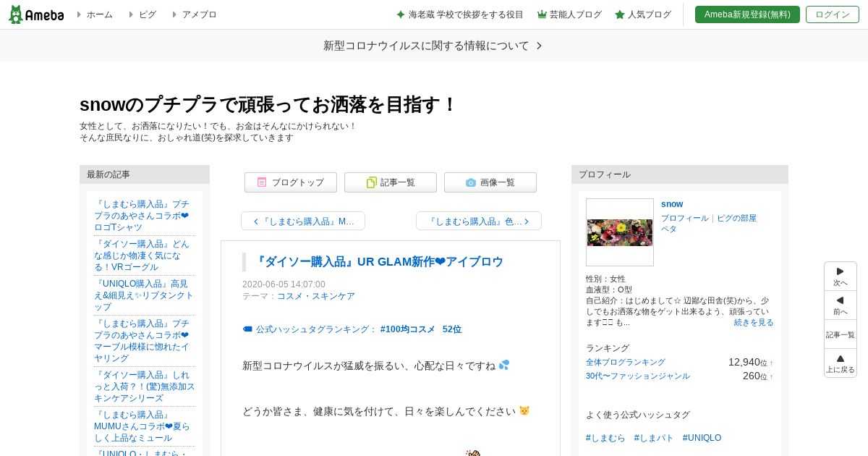Click floating 上に戻る up button

click(x=841, y=363)
